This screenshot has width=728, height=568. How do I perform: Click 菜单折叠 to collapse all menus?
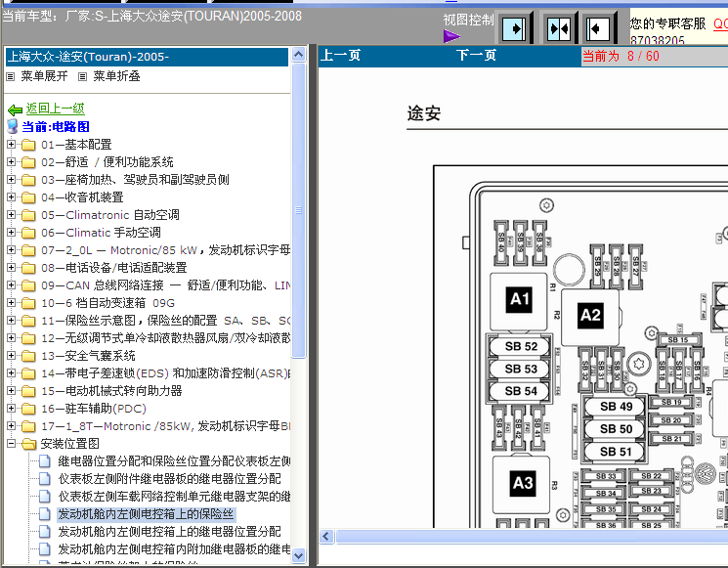pos(116,76)
